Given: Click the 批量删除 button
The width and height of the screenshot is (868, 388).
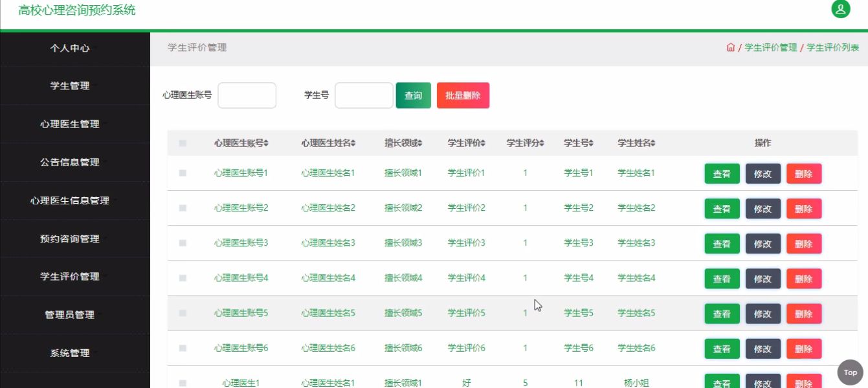Looking at the screenshot, I should click(463, 95).
